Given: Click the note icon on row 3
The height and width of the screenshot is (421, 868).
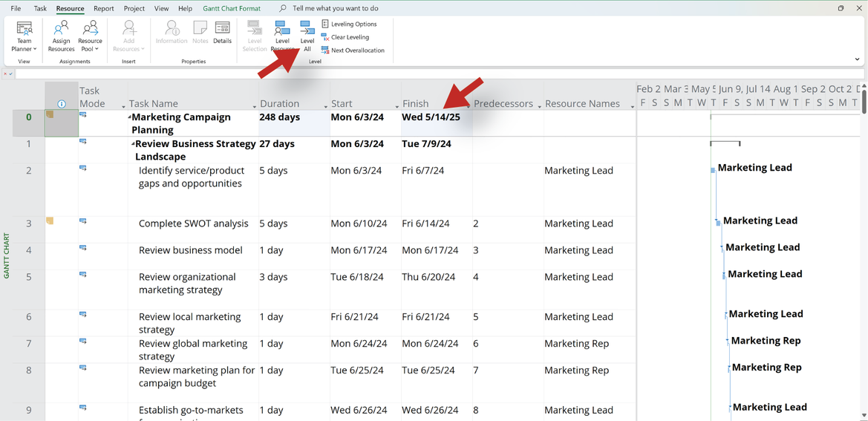Looking at the screenshot, I should [x=50, y=221].
